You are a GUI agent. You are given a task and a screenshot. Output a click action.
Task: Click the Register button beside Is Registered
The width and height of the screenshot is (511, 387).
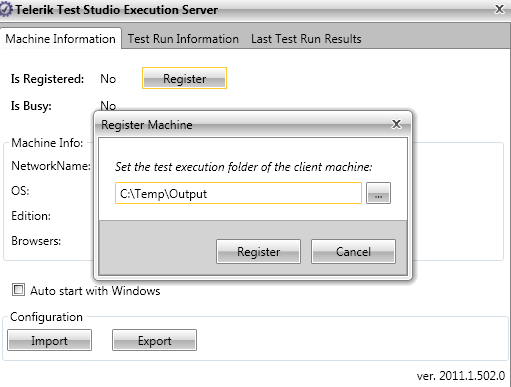(184, 78)
